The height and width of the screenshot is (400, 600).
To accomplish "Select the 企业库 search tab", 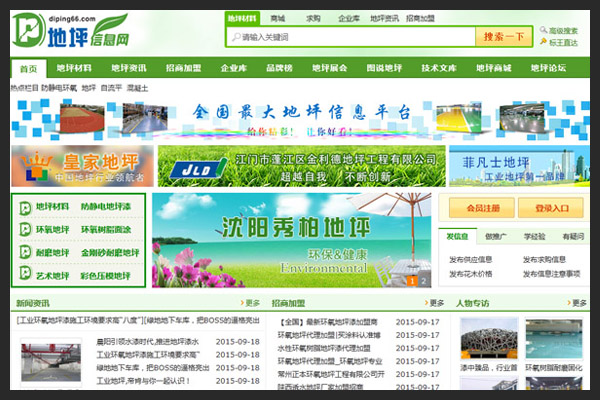I will click(349, 18).
